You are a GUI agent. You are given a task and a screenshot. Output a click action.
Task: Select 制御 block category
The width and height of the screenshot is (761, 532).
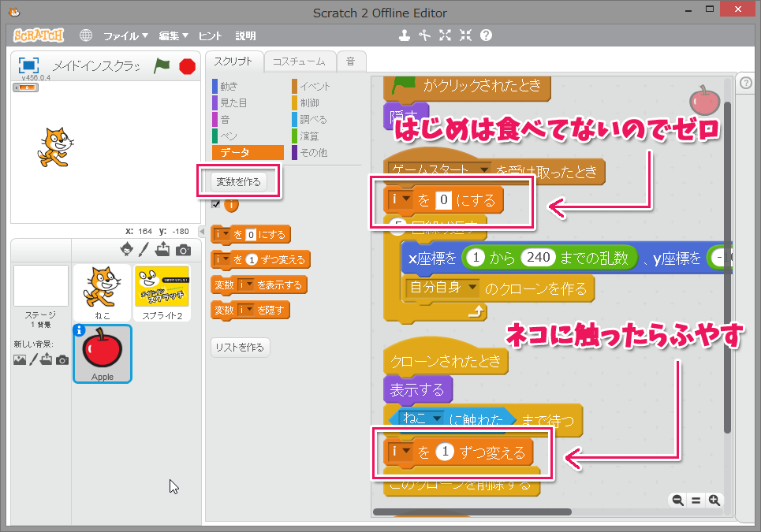pos(326,102)
